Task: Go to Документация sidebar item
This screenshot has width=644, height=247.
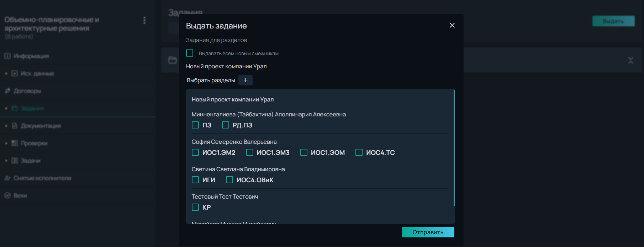Action: (x=41, y=126)
